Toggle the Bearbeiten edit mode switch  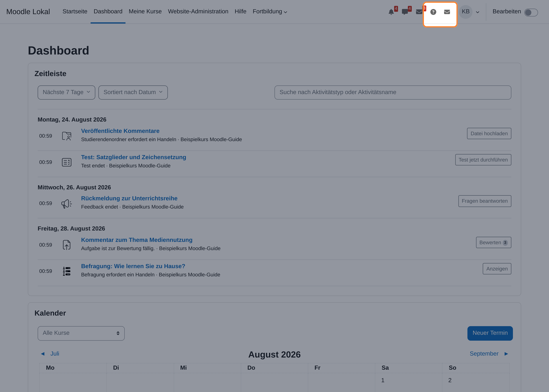click(531, 12)
